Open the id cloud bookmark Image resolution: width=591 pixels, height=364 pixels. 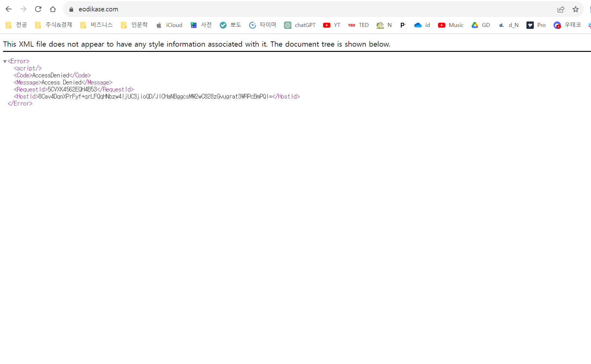422,25
